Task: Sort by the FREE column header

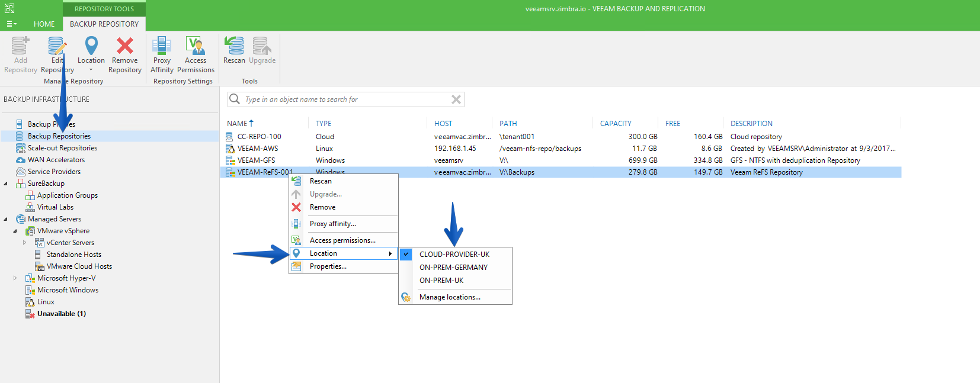Action: pyautogui.click(x=672, y=124)
